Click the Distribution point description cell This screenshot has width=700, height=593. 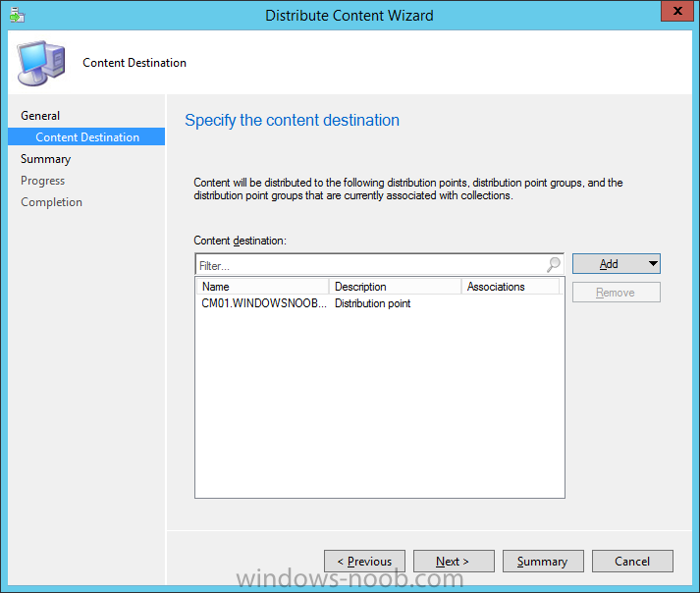point(373,303)
